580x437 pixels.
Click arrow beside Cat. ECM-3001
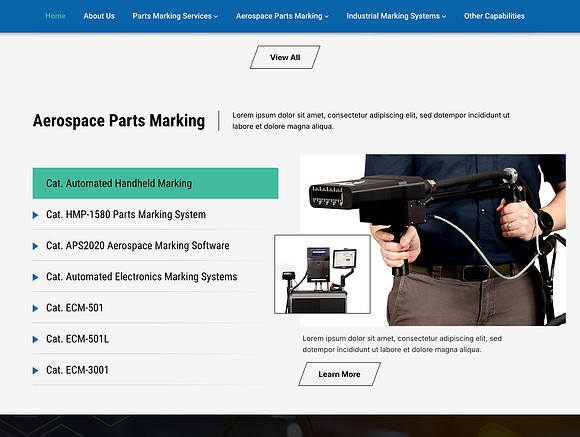pyautogui.click(x=36, y=370)
